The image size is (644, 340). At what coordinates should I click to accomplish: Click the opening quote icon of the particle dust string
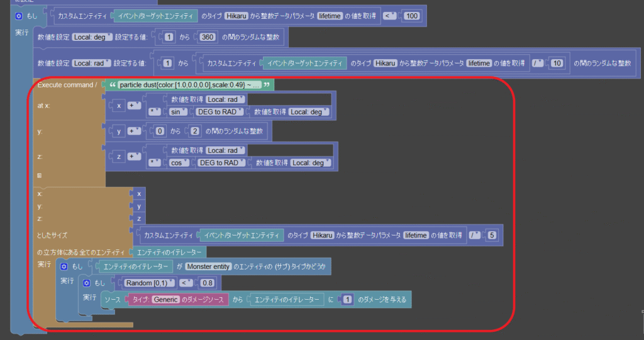point(113,85)
